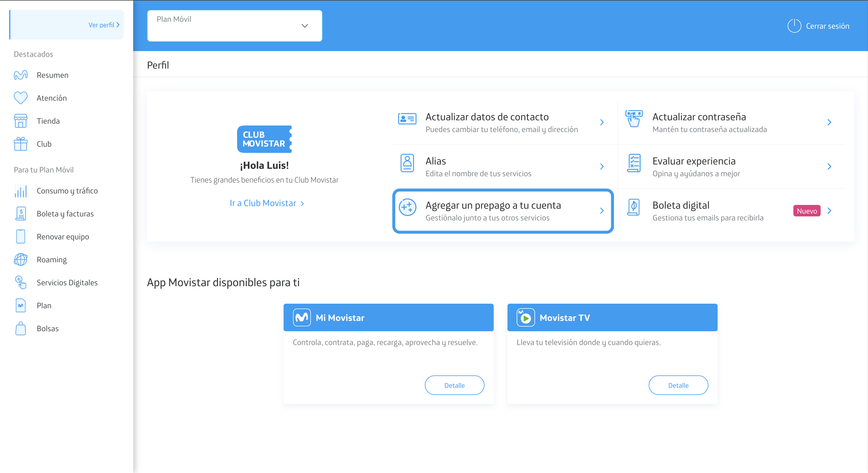Click the Mi Movistar app logo icon
Screen dimensions: 868x473
coord(302,317)
